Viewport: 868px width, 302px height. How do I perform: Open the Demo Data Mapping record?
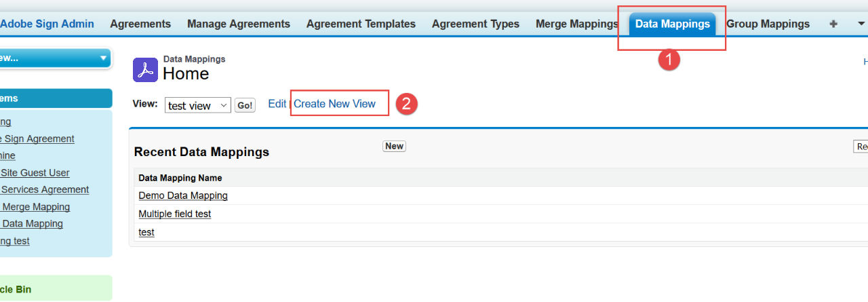(183, 195)
